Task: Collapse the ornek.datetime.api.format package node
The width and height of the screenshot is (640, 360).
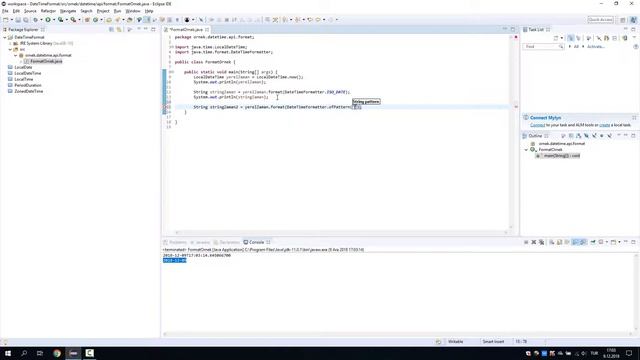Action: pyautogui.click(x=16, y=55)
